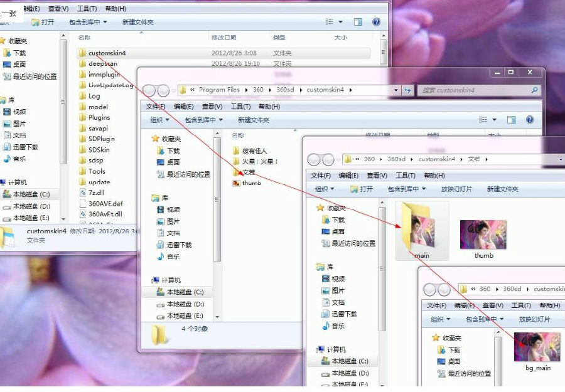Open the 火星！火星！ folder
The image size is (565, 392).
(x=255, y=161)
